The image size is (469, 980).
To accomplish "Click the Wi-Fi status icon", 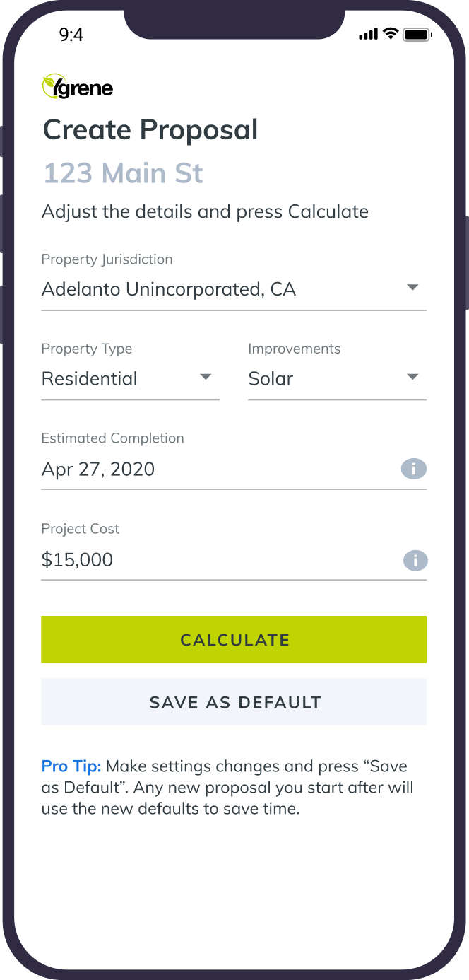I will pos(391,33).
